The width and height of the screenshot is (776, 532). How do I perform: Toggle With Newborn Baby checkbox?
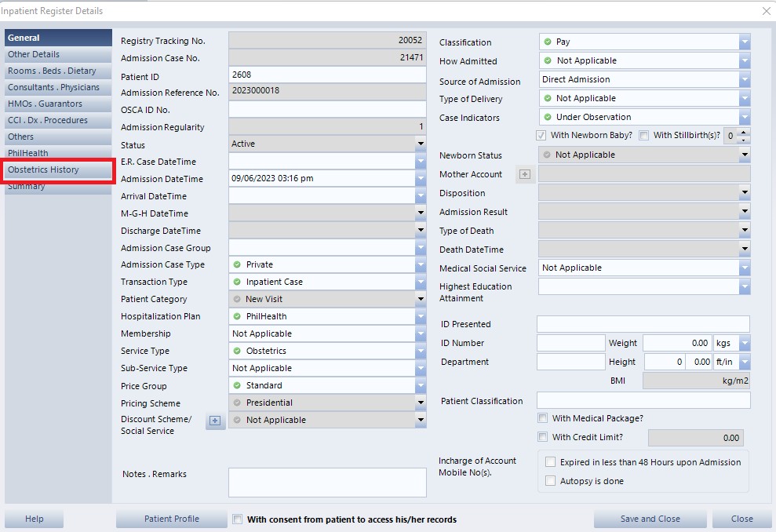coord(541,136)
